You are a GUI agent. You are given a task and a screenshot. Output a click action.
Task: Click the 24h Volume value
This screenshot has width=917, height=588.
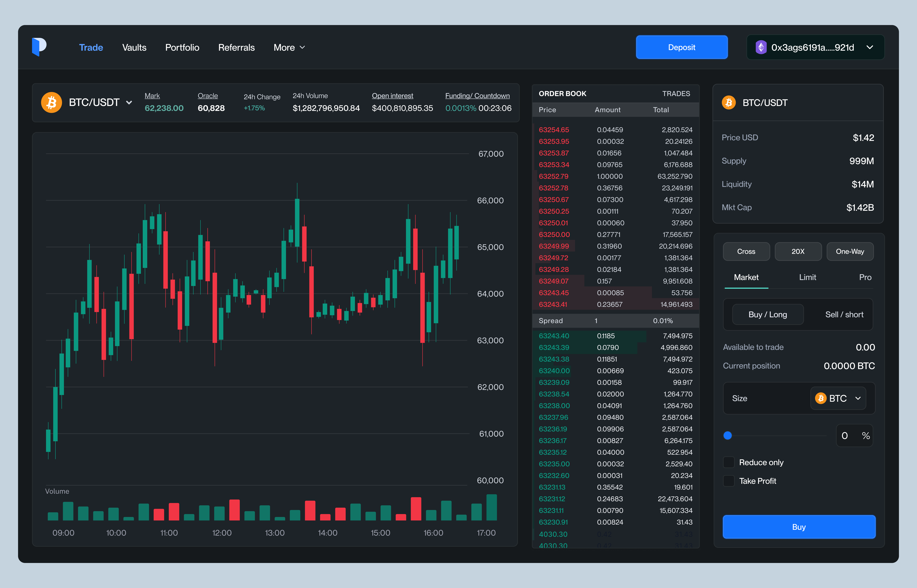click(326, 108)
